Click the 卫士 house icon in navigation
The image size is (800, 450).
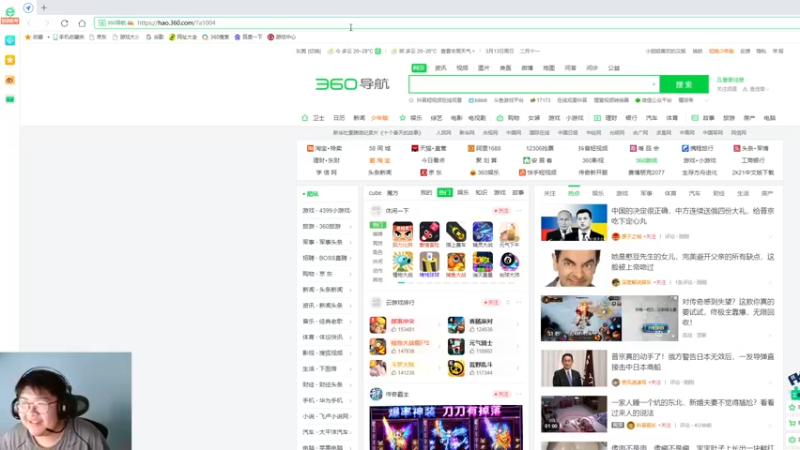click(305, 118)
